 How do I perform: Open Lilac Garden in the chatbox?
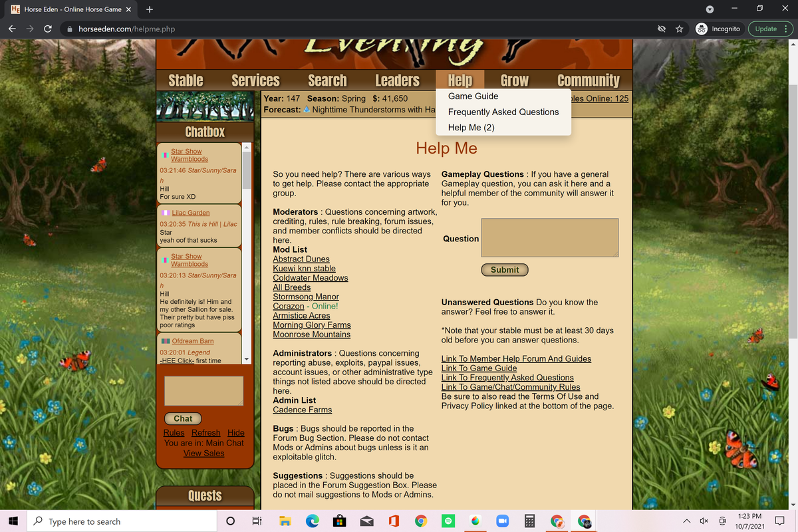(x=191, y=213)
